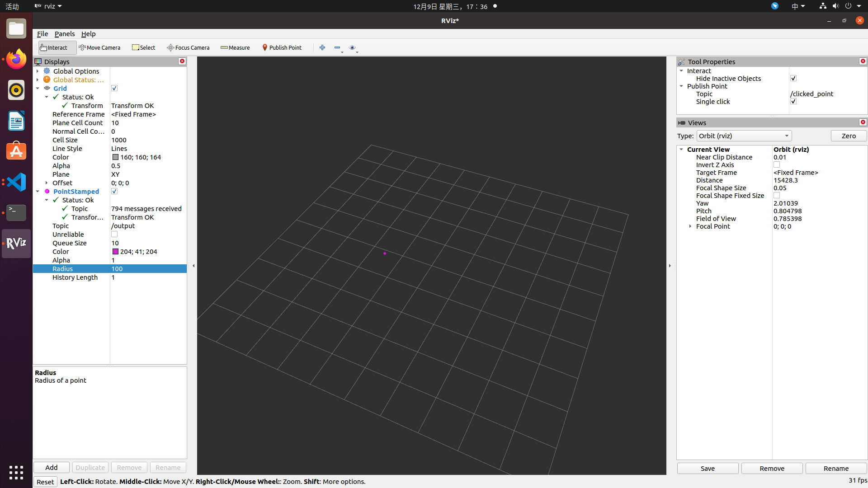Click the PointStamped magenta color swatch
The image size is (868, 488).
116,252
